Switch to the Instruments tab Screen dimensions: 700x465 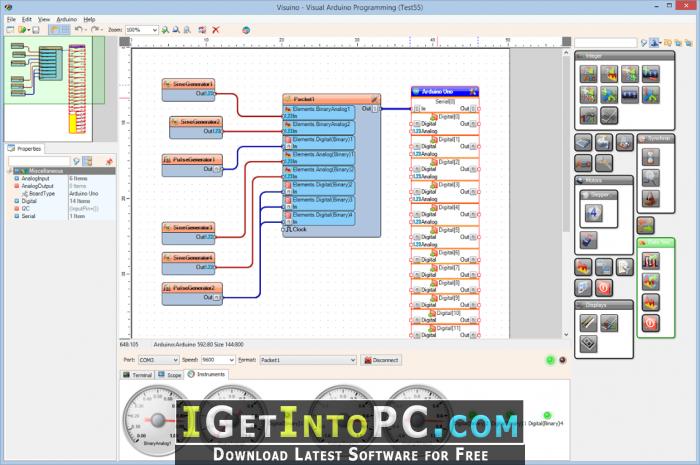207,374
